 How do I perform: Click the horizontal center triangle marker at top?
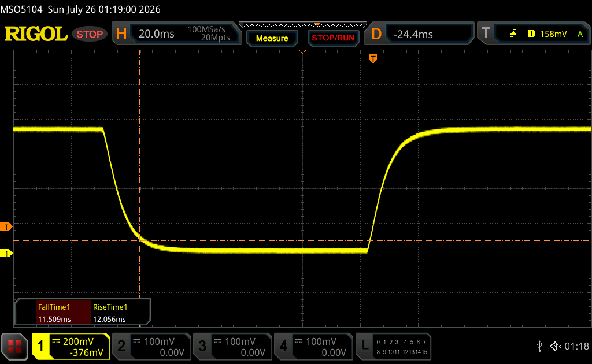pos(302,51)
